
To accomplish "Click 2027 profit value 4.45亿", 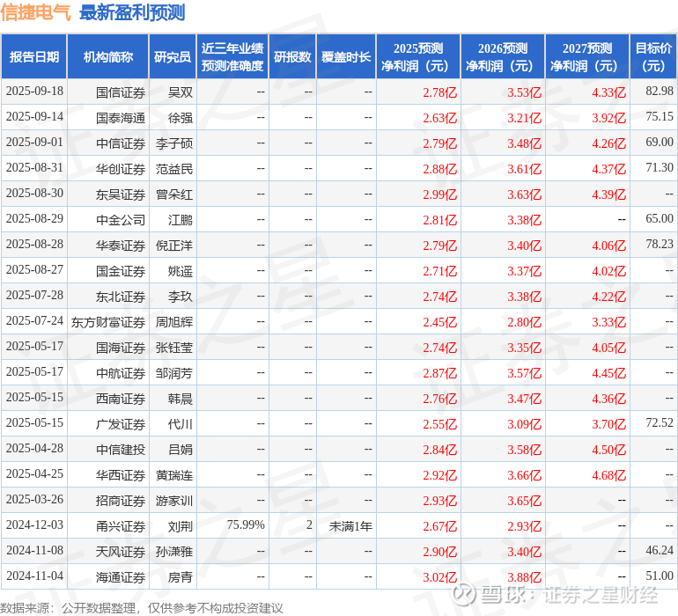I will click(x=608, y=373).
